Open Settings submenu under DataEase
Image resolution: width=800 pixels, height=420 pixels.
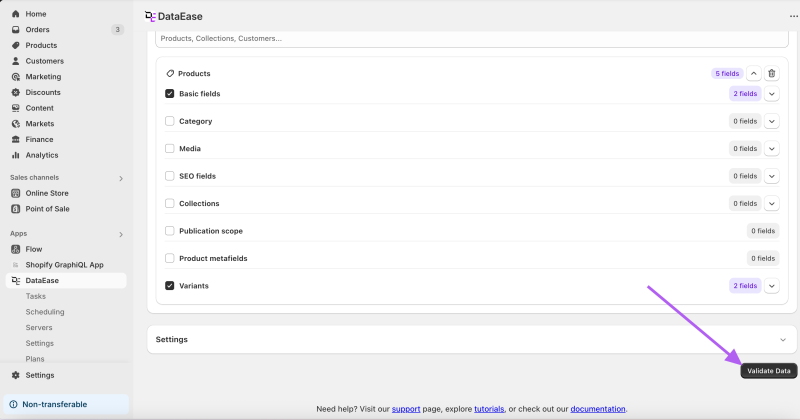(40, 343)
